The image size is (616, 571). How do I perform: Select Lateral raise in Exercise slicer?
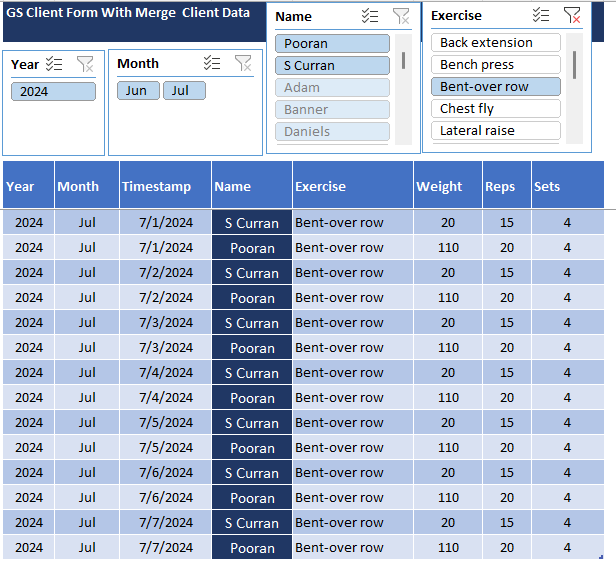pyautogui.click(x=495, y=131)
